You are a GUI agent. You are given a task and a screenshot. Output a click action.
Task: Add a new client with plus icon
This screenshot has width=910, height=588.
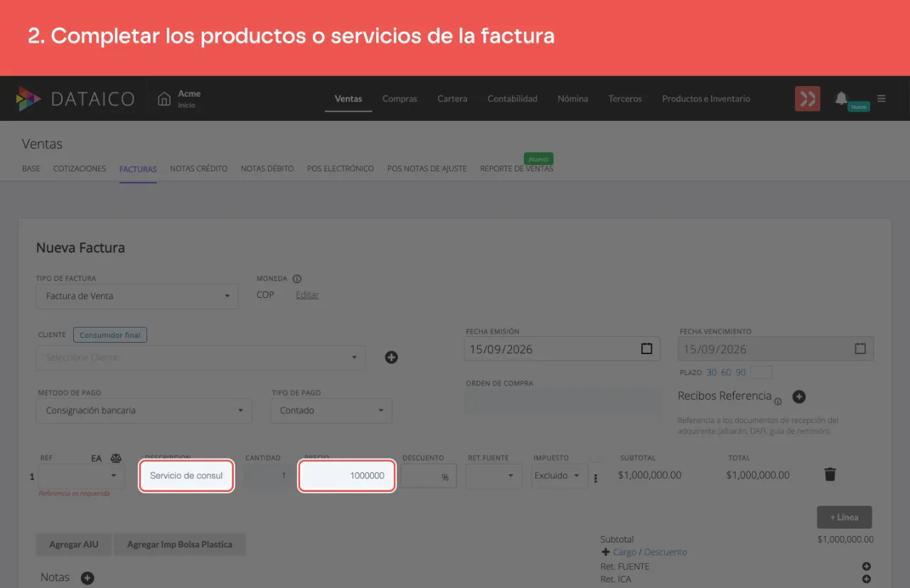(391, 357)
